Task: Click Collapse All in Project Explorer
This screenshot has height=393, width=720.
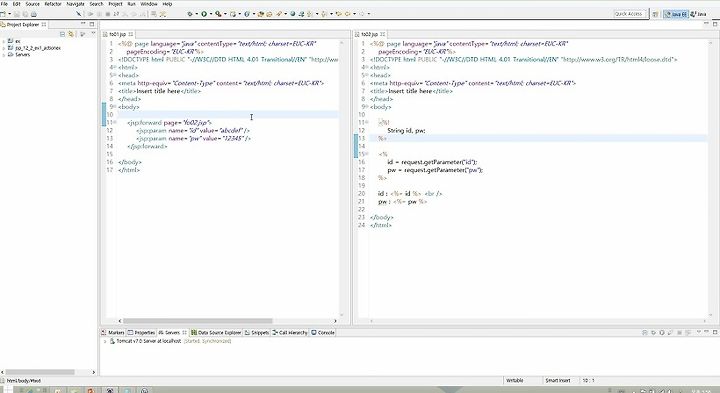Action: [x=62, y=34]
